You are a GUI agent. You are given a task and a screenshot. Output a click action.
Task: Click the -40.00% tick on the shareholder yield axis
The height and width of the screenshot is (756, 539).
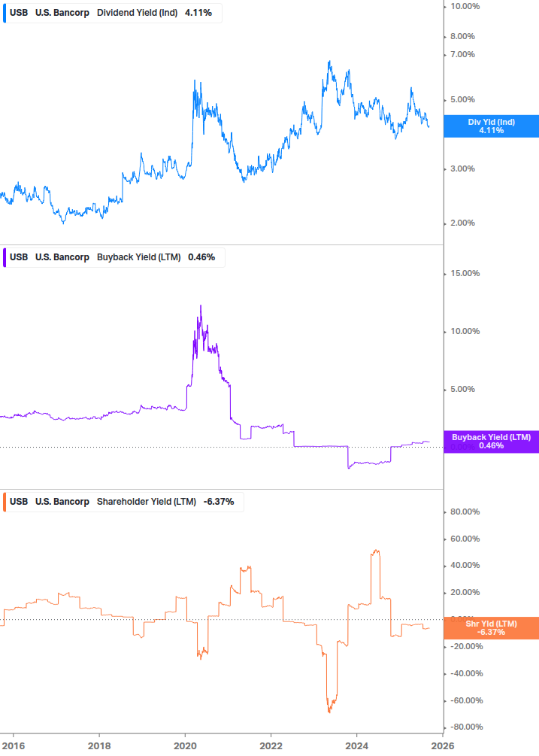[x=466, y=673]
